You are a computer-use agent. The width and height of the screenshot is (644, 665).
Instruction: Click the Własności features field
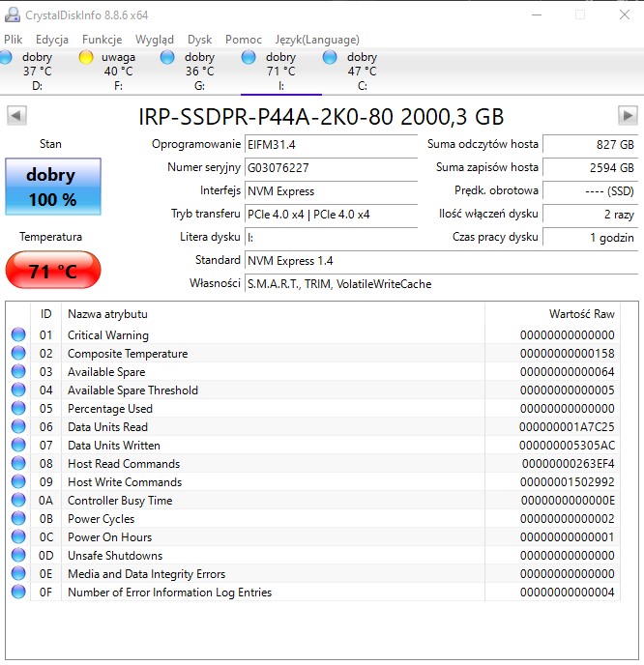coord(441,284)
